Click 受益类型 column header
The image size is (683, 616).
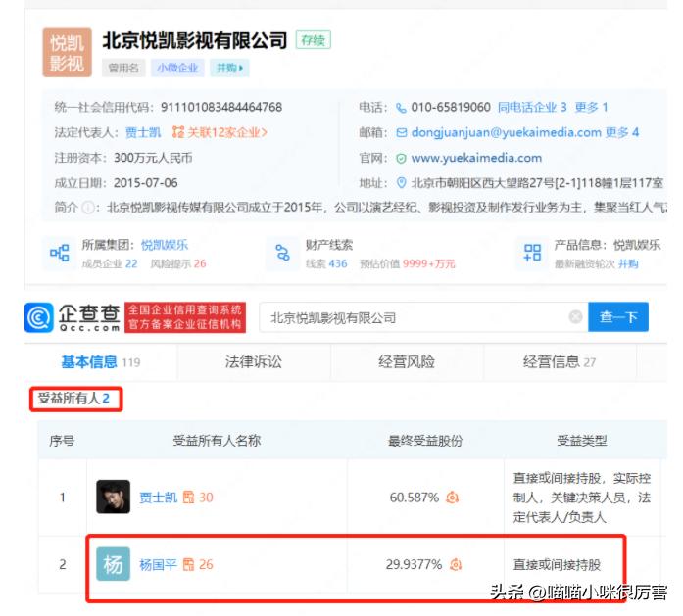click(x=582, y=441)
